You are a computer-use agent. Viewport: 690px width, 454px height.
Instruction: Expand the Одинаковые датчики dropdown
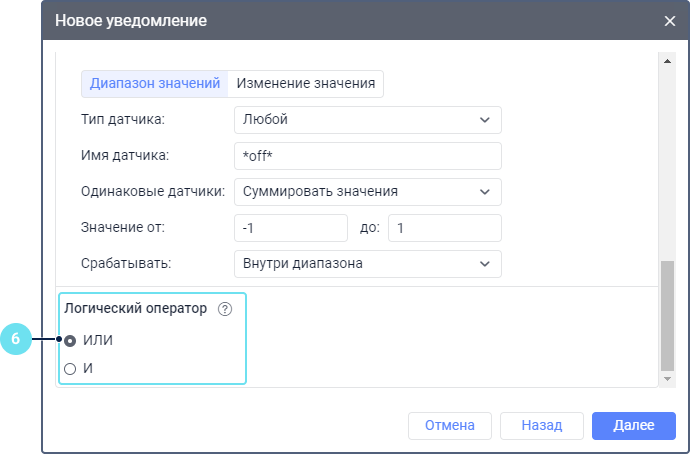[x=366, y=191]
